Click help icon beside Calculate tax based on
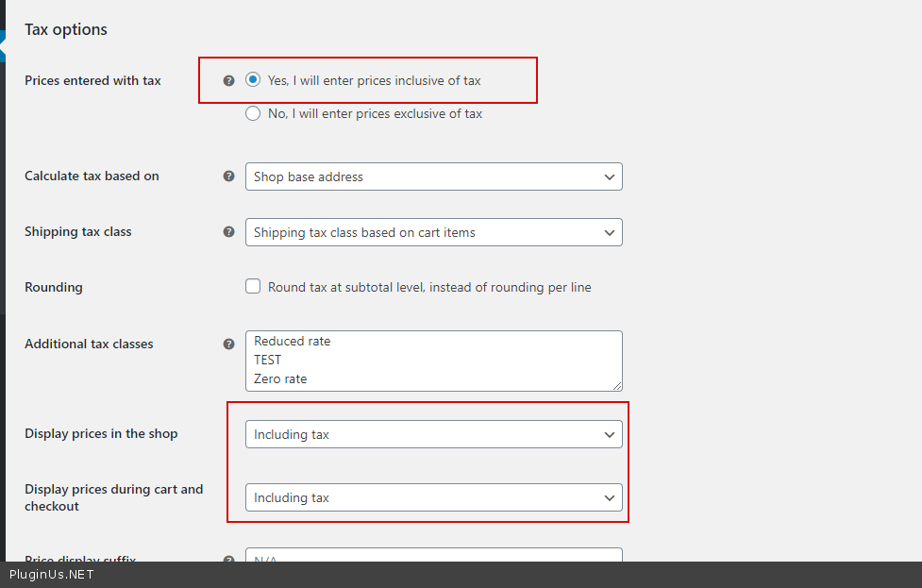Image resolution: width=922 pixels, height=588 pixels. (x=228, y=176)
